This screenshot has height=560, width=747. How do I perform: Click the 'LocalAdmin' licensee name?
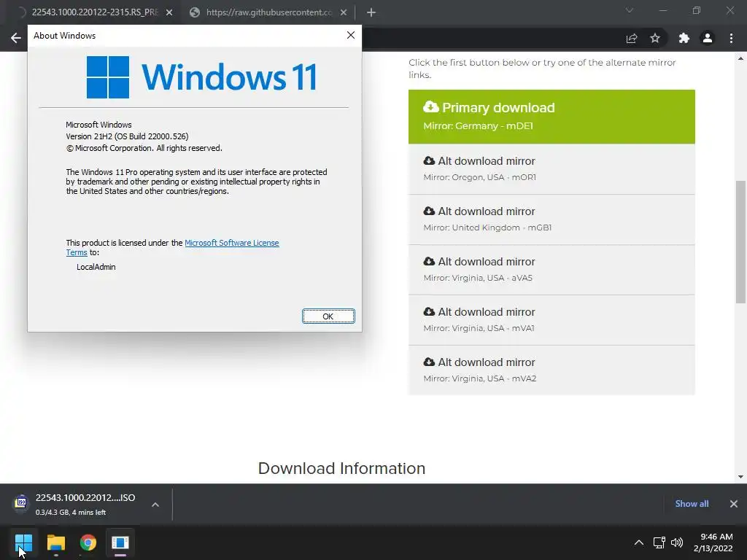pos(96,267)
